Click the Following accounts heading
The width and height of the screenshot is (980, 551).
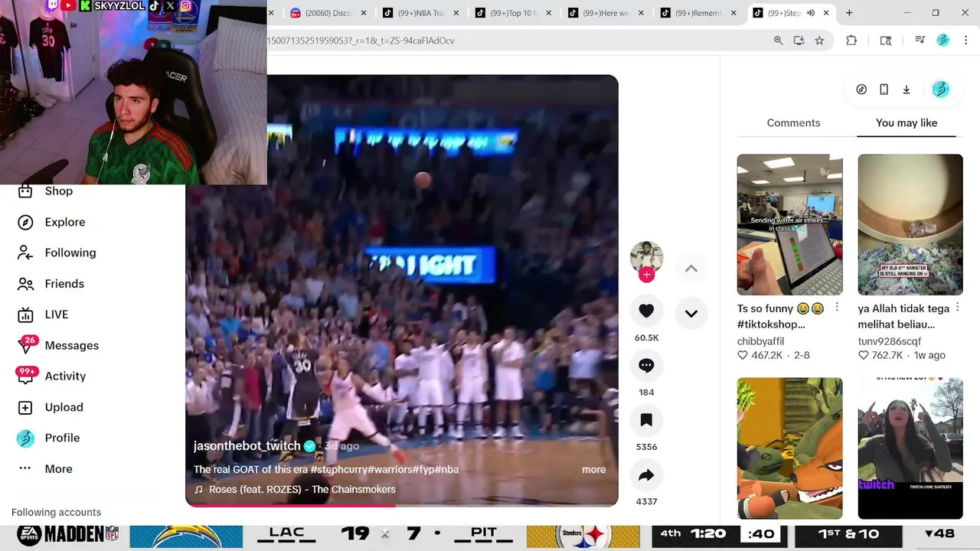coord(56,512)
